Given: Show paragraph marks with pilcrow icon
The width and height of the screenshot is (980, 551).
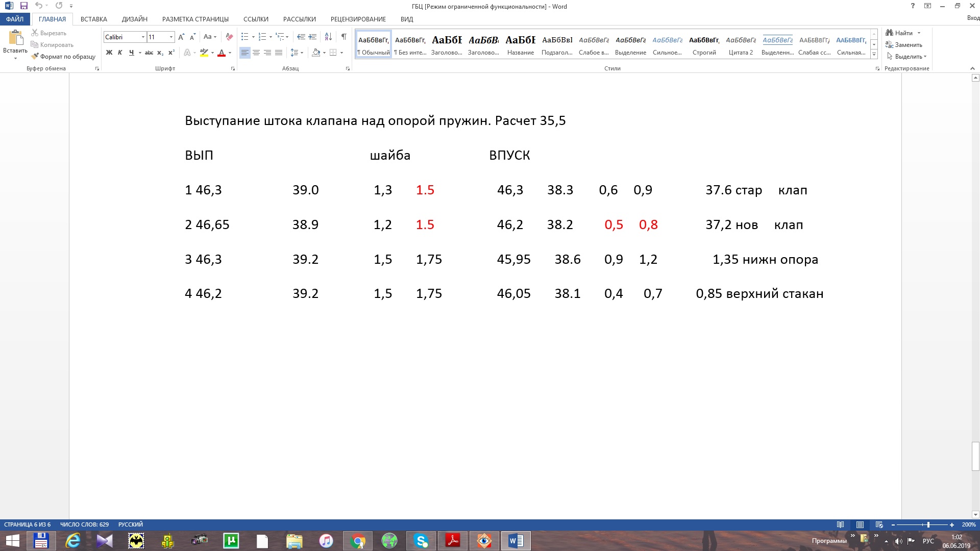Looking at the screenshot, I should pyautogui.click(x=344, y=37).
